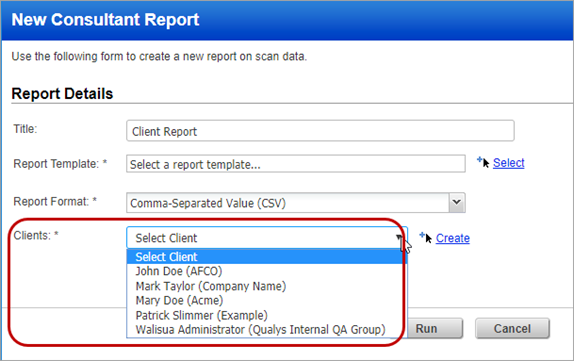Open the Report Format dropdown arrow
Screen dimensions: 574x361
click(x=457, y=202)
